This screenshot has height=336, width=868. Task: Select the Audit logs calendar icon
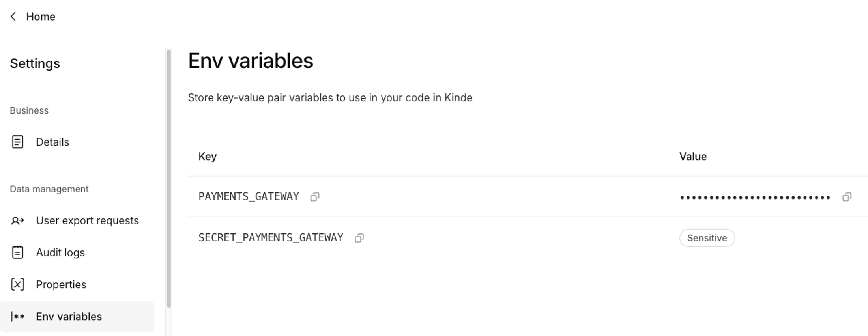click(17, 252)
